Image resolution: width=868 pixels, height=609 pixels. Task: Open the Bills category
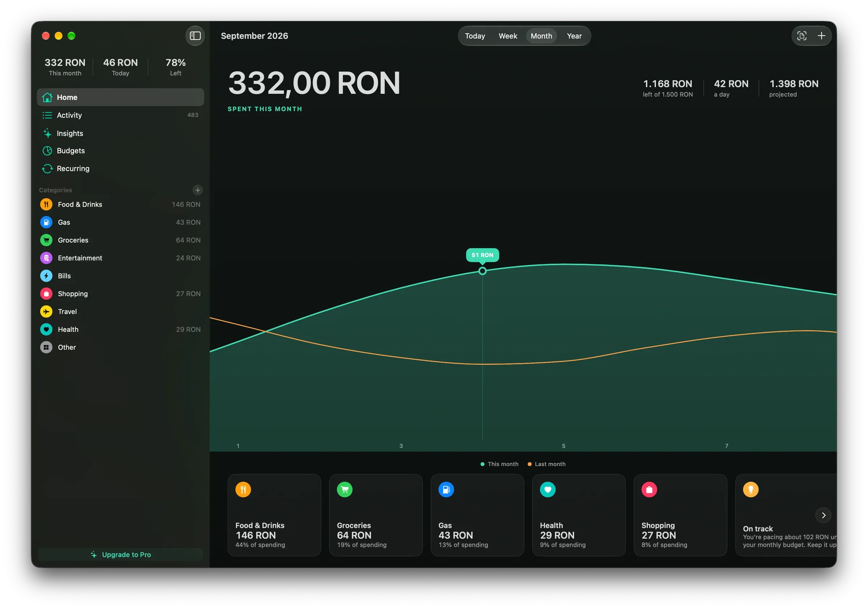[120, 276]
